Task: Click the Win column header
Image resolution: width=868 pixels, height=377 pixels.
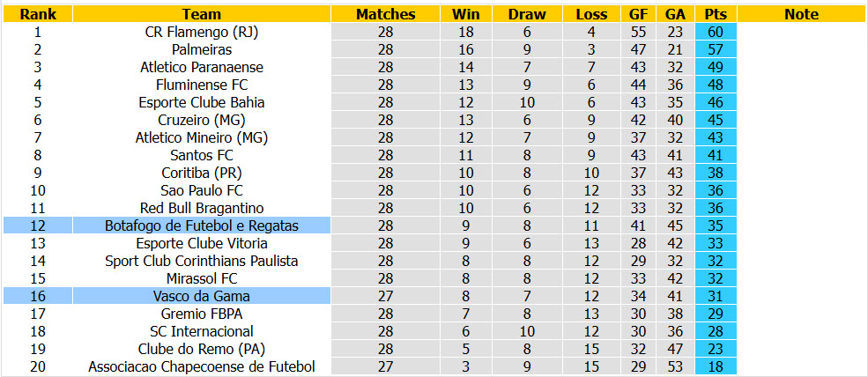Action: coord(466,14)
